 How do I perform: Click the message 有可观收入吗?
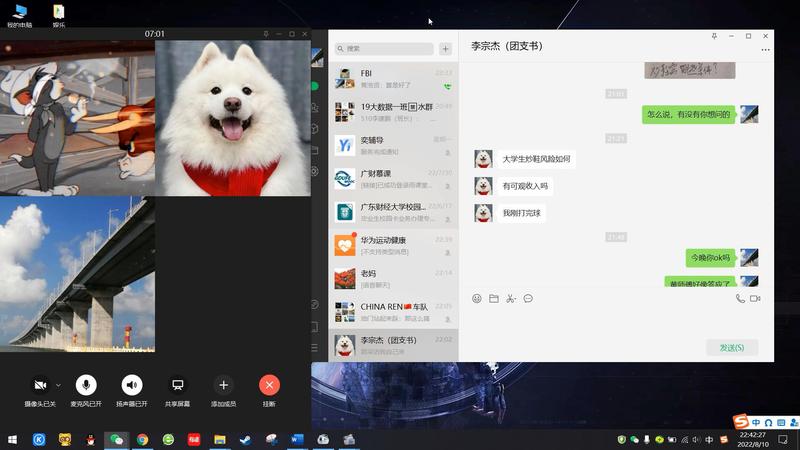(x=525, y=186)
